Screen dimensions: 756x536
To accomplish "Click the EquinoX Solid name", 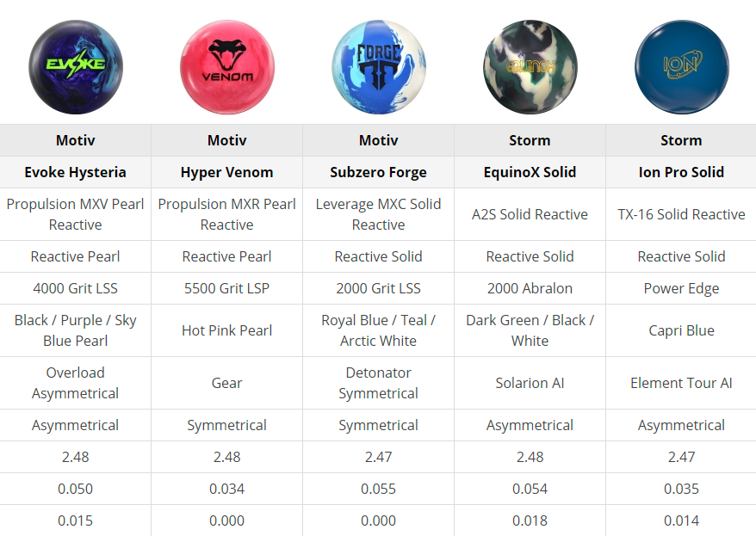I will [530, 172].
